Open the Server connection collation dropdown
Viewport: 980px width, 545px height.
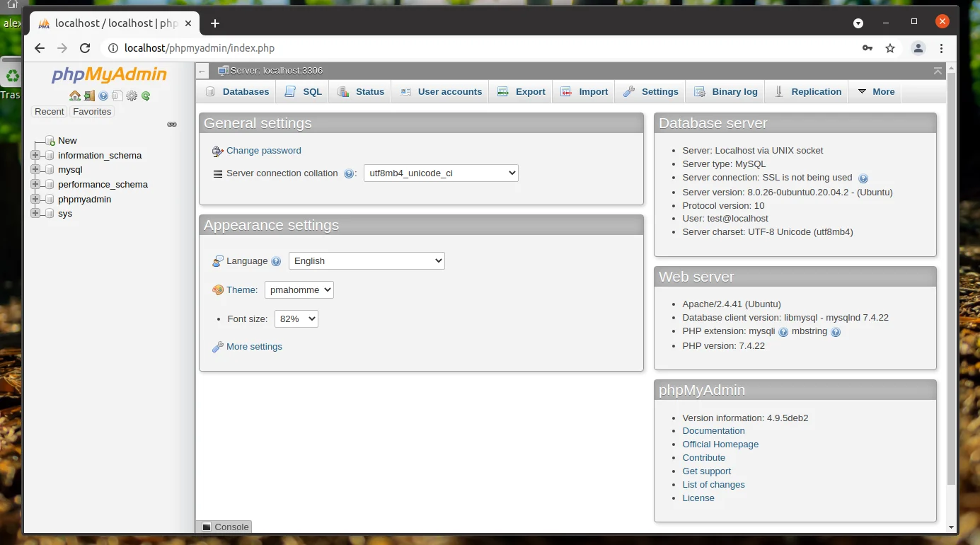click(x=440, y=173)
